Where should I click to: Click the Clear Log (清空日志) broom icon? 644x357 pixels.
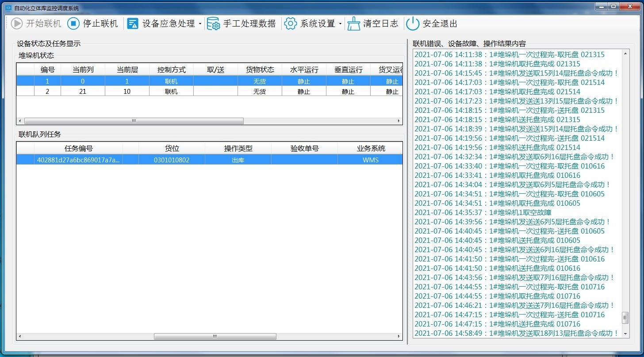(353, 23)
